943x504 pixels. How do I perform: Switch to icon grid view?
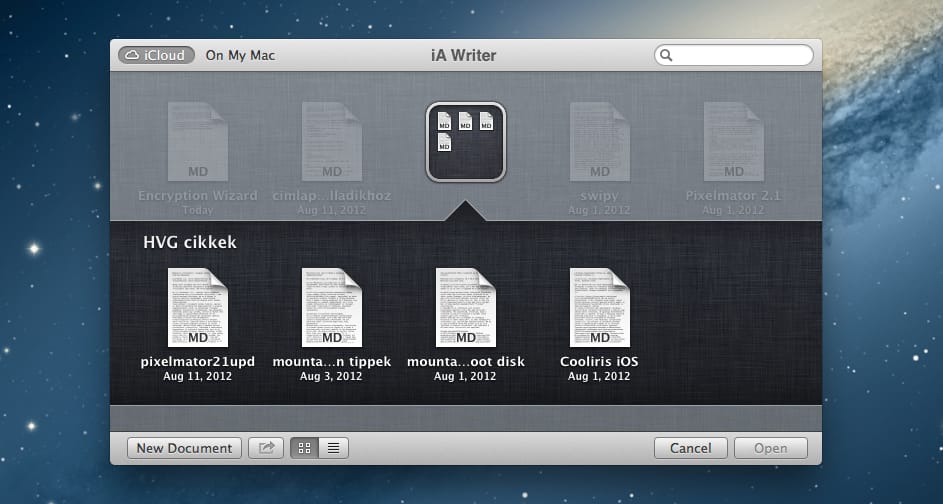pyautogui.click(x=305, y=448)
